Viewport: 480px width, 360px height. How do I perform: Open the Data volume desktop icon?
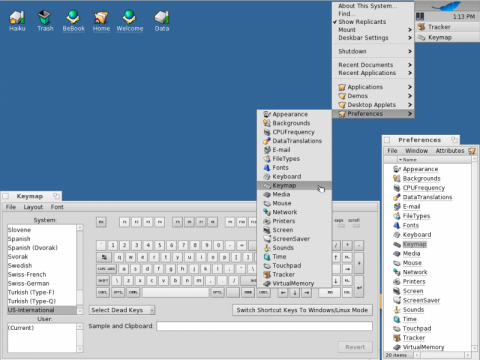162,21
